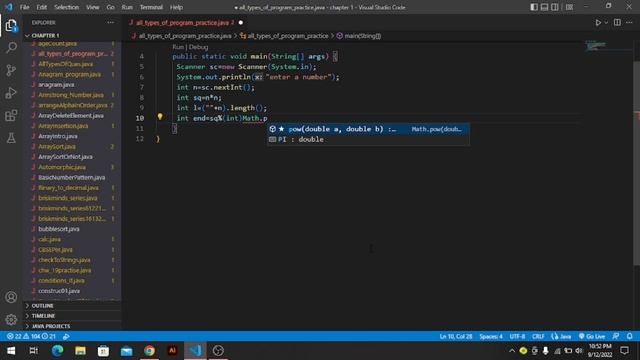Change the CRLF end of line setting
The width and height of the screenshot is (640, 360).
(538, 336)
